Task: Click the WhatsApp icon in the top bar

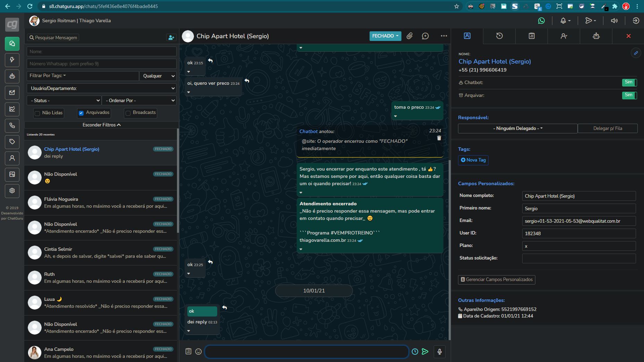Action: point(541,21)
